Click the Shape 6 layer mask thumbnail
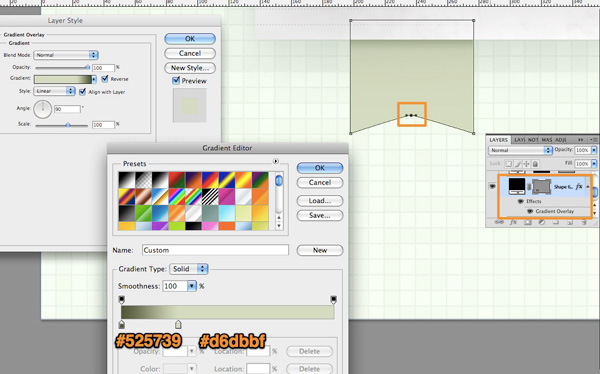Image resolution: width=600 pixels, height=374 pixels. pos(541,186)
